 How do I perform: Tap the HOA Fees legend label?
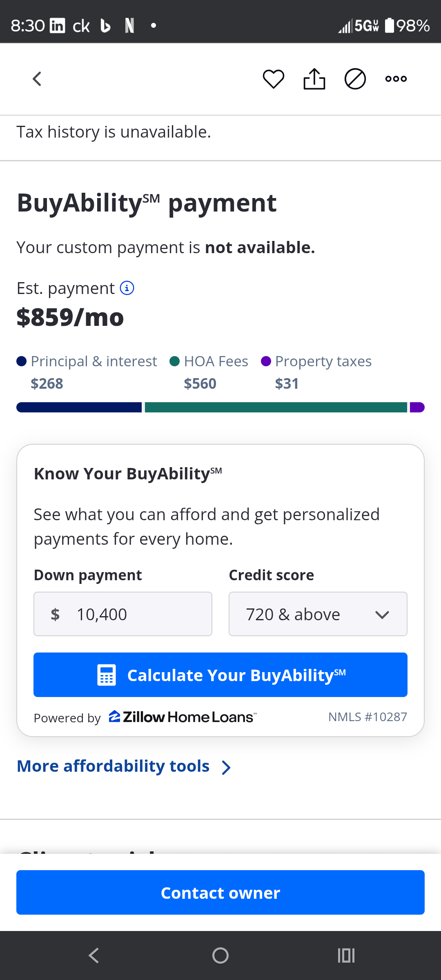[216, 361]
